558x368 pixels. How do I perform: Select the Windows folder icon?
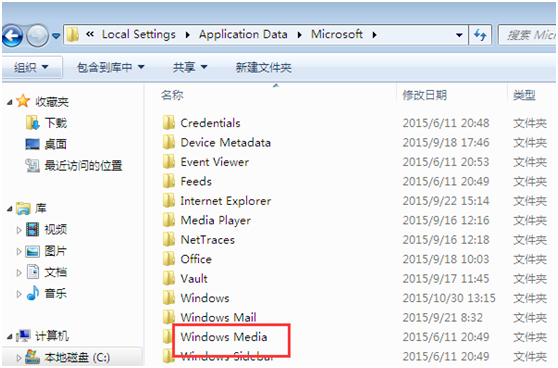(x=169, y=298)
